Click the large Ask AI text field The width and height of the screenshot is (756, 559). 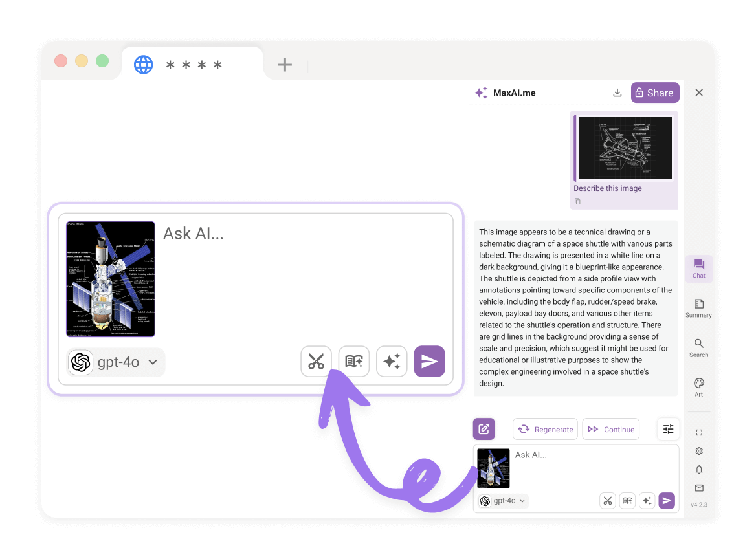click(x=304, y=279)
